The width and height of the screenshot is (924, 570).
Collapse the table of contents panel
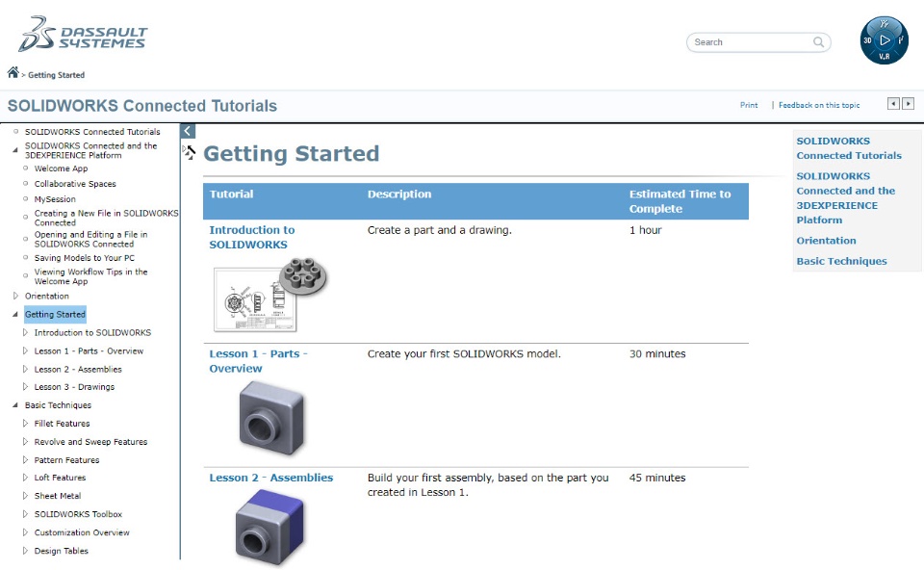pos(188,131)
